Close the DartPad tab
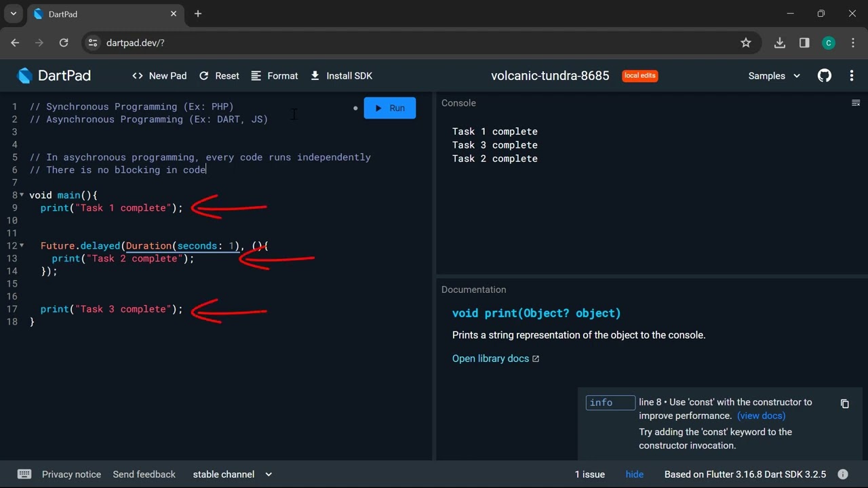The width and height of the screenshot is (868, 488). click(x=174, y=14)
